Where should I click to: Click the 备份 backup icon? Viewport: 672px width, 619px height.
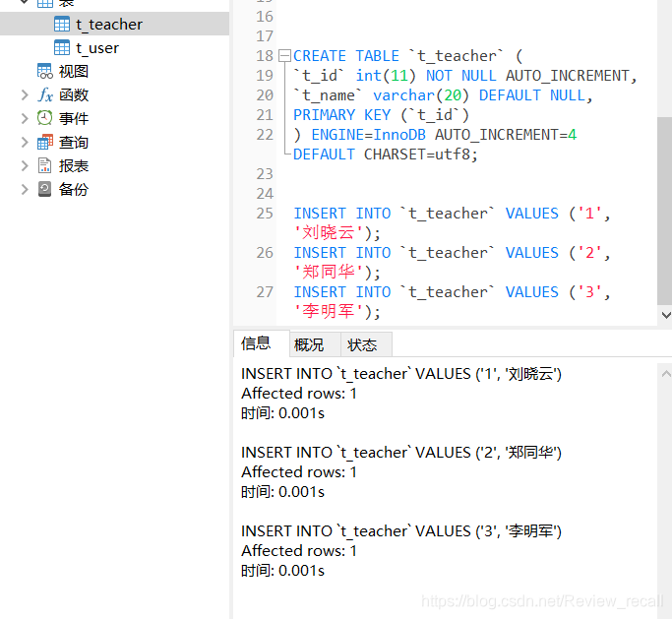pos(45,189)
